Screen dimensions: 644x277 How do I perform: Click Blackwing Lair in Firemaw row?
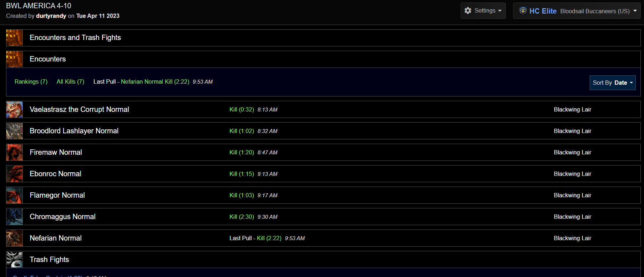point(572,152)
